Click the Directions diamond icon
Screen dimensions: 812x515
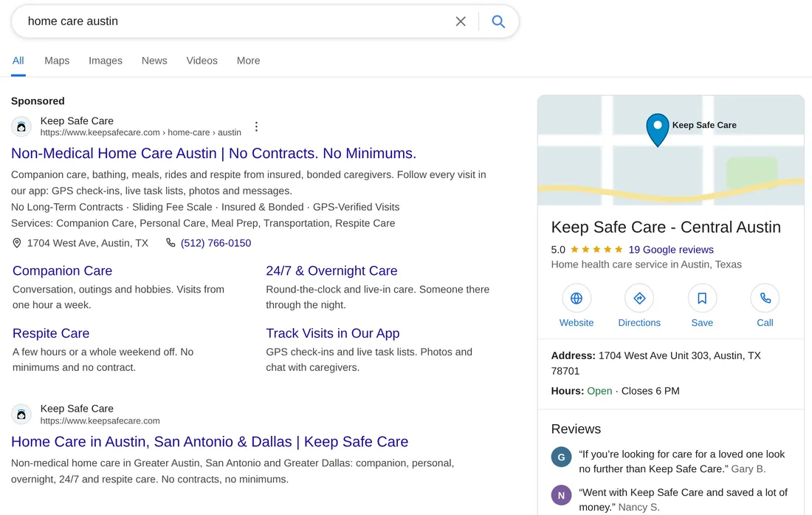(639, 299)
